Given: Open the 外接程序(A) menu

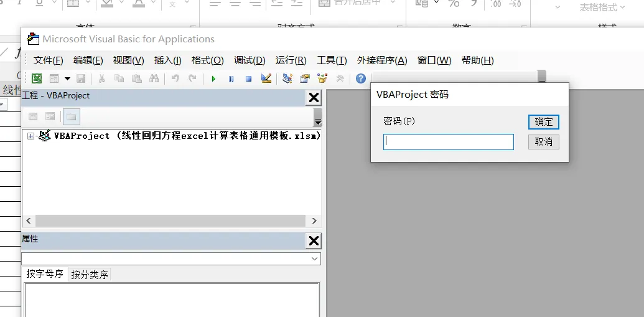Looking at the screenshot, I should coord(382,60).
